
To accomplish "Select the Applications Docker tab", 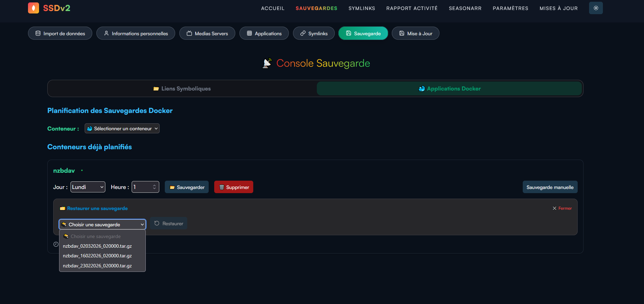I will click(x=449, y=89).
